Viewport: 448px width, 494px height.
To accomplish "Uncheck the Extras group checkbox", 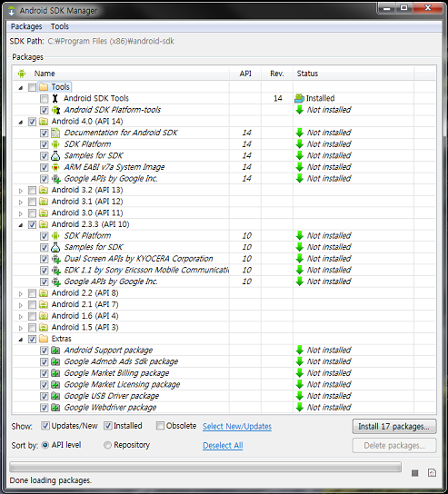I will click(x=32, y=339).
